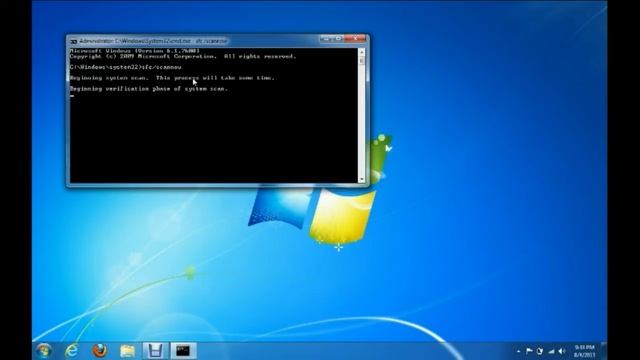Open the volume speaker tray icon

point(562,351)
